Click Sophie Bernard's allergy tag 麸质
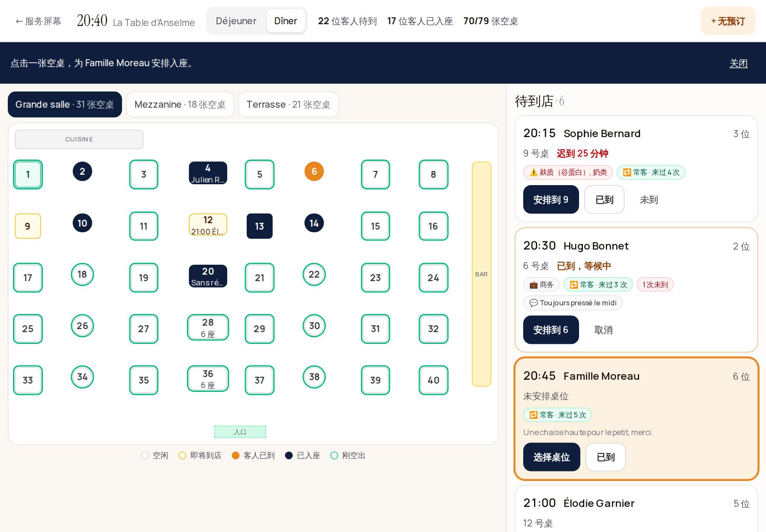Screen dimensions: 766x532 pyautogui.click(x=568, y=172)
